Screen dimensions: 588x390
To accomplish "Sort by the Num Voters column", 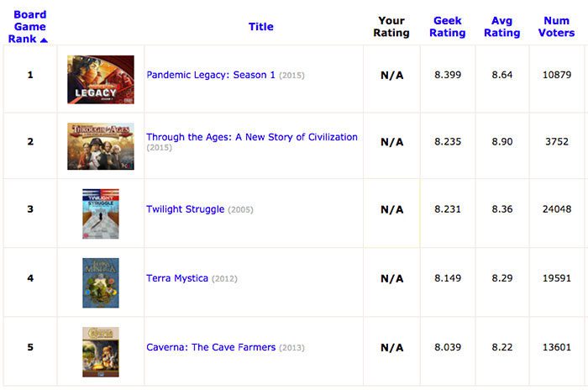I will pyautogui.click(x=556, y=27).
